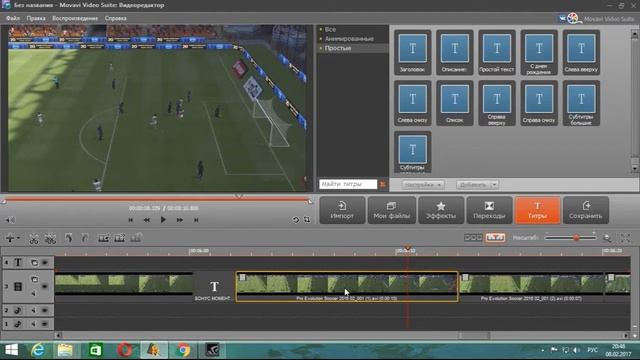
Task: Click the magnifier zoom-to-fit icon
Action: [607, 238]
